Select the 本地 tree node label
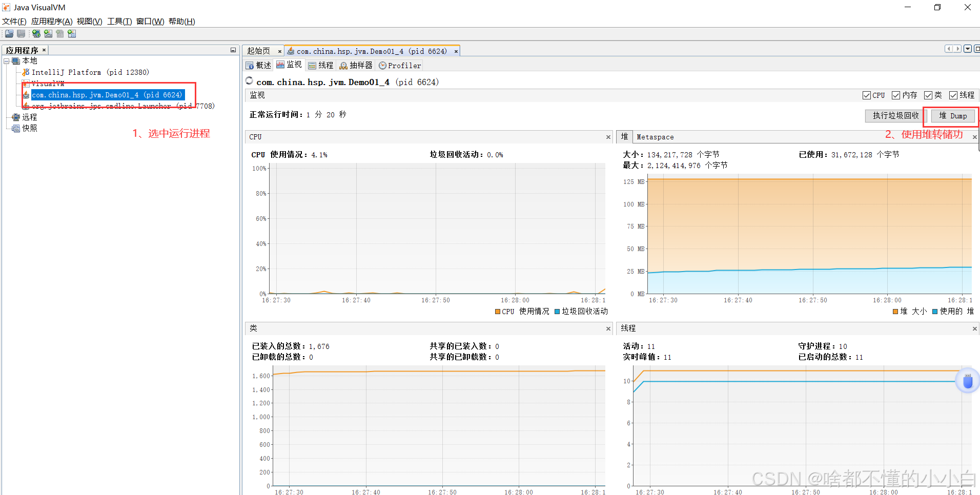The width and height of the screenshot is (980, 495). point(30,61)
